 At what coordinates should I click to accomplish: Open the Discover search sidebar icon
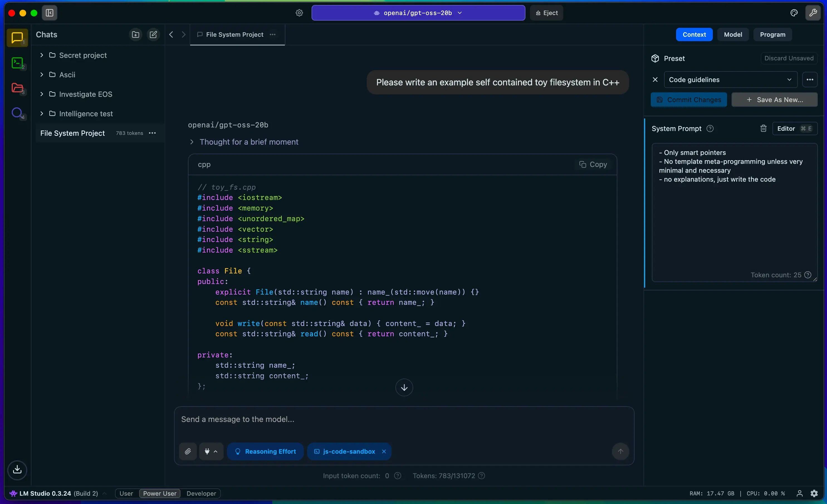pyautogui.click(x=18, y=113)
